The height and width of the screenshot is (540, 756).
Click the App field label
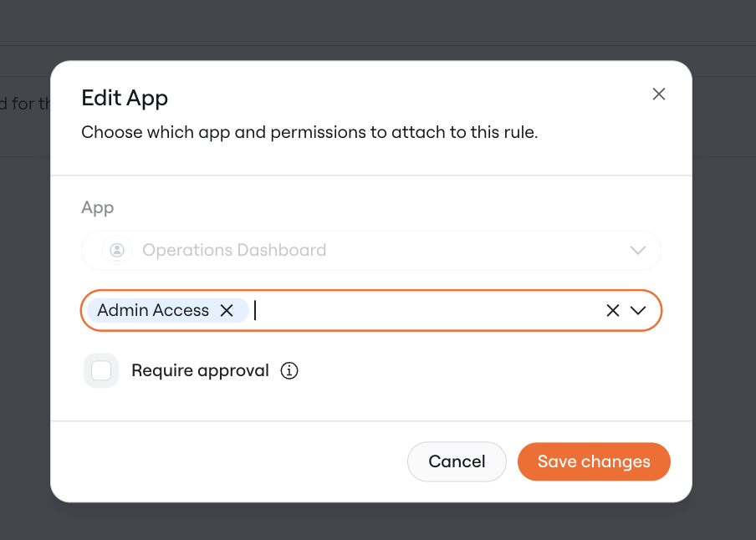click(x=97, y=208)
